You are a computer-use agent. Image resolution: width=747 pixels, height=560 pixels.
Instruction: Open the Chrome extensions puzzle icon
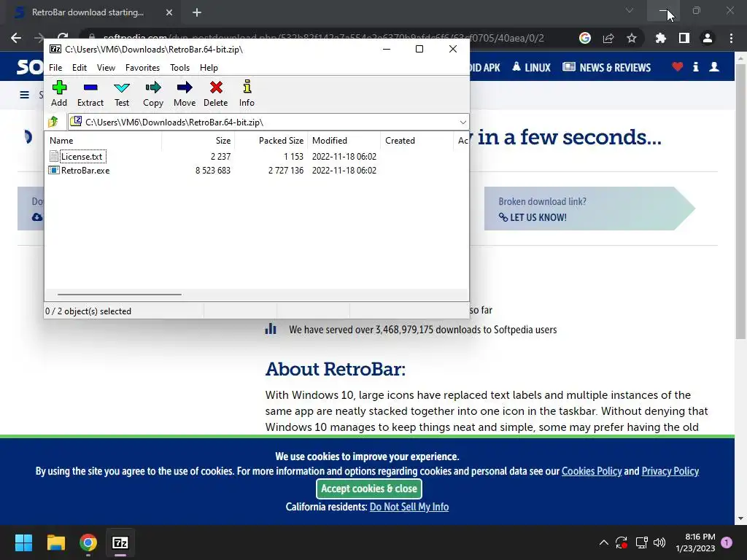coord(660,38)
